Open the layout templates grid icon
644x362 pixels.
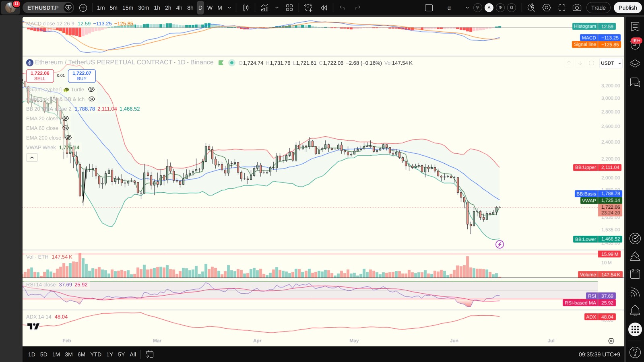click(x=289, y=8)
